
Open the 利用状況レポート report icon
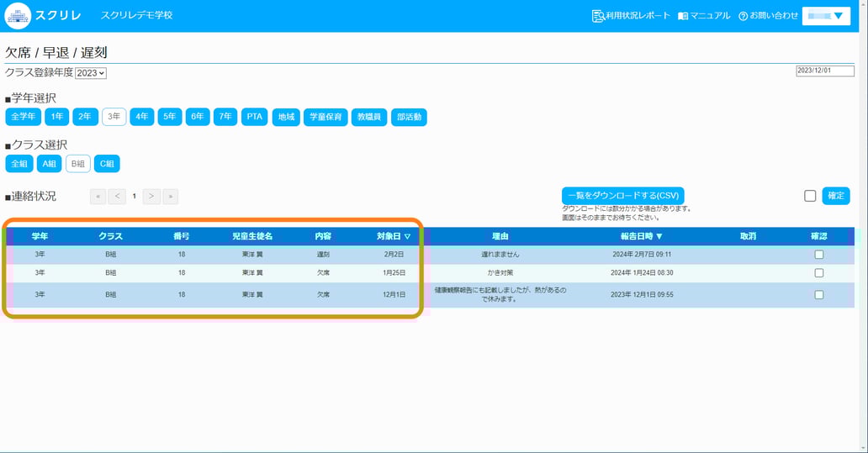point(598,16)
